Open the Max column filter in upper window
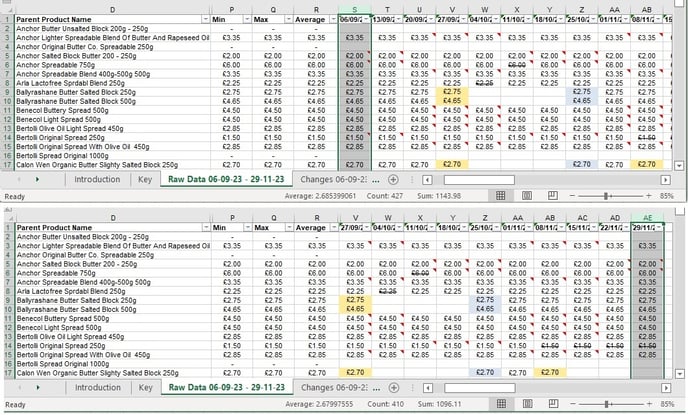This screenshot has height=415, width=688. click(x=288, y=20)
